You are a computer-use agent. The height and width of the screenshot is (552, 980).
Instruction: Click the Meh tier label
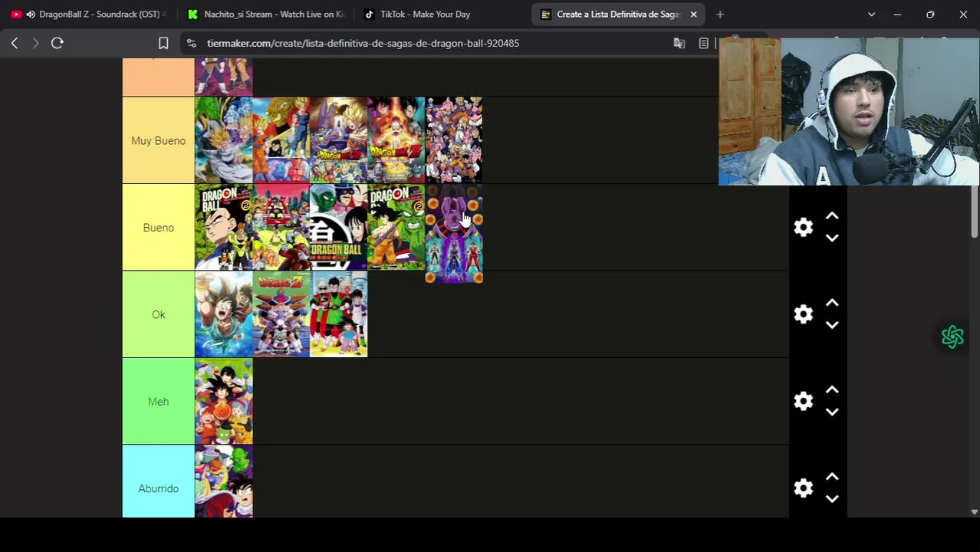(158, 402)
